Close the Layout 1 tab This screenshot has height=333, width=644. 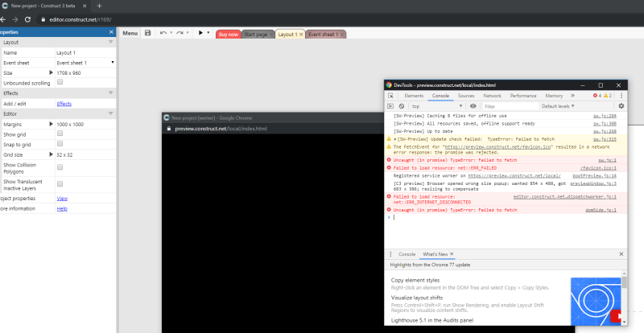tap(301, 35)
